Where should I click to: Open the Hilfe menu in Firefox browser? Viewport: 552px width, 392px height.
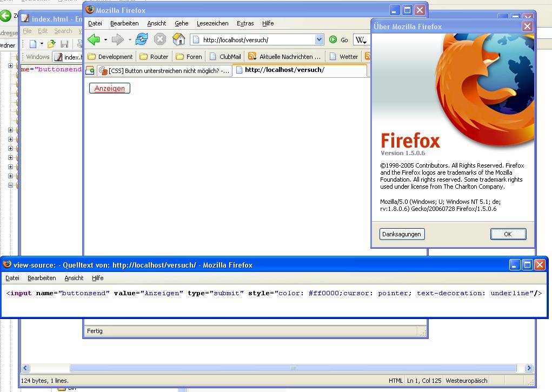tap(268, 23)
